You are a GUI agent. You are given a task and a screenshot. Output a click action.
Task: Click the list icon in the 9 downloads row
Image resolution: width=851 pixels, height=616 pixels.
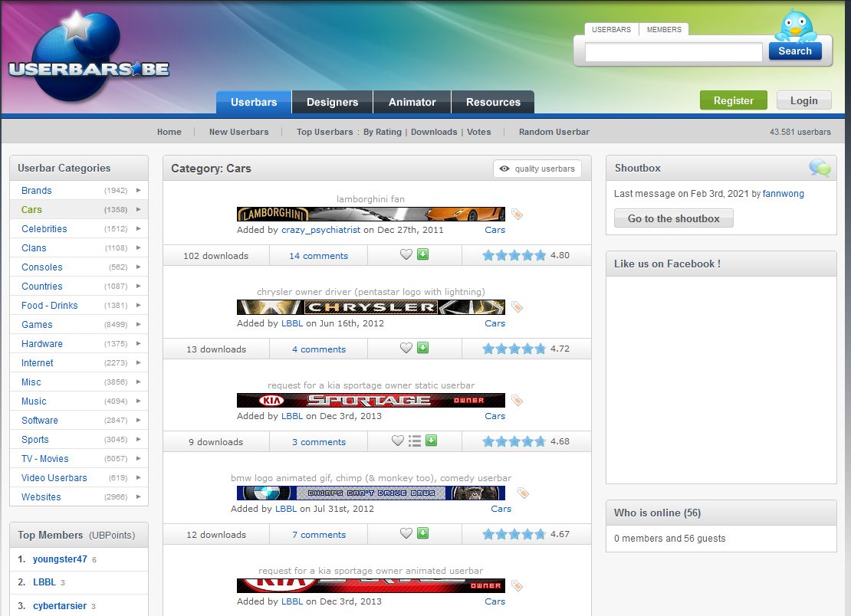click(x=415, y=441)
